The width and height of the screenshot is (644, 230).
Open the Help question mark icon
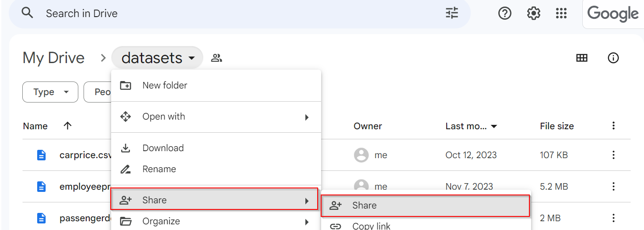[505, 14]
